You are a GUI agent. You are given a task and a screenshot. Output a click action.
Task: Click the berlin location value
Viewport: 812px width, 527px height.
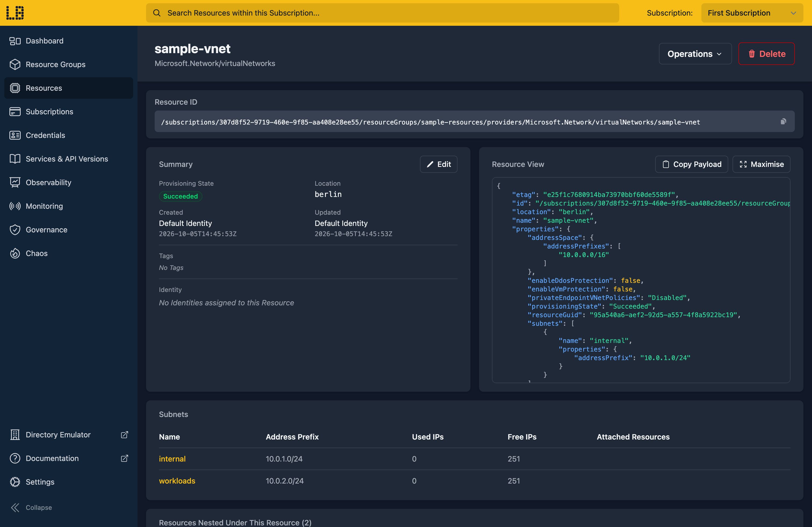point(328,194)
